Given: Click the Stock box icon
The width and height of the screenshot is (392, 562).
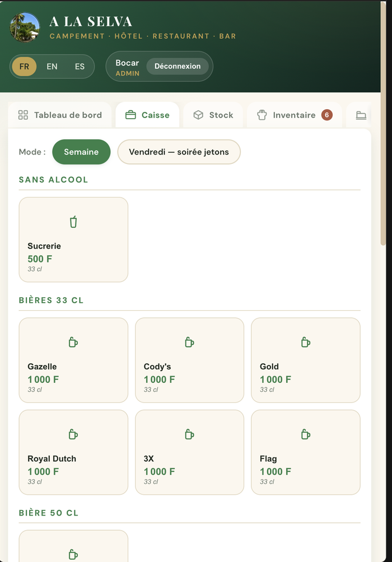Looking at the screenshot, I should pos(198,115).
